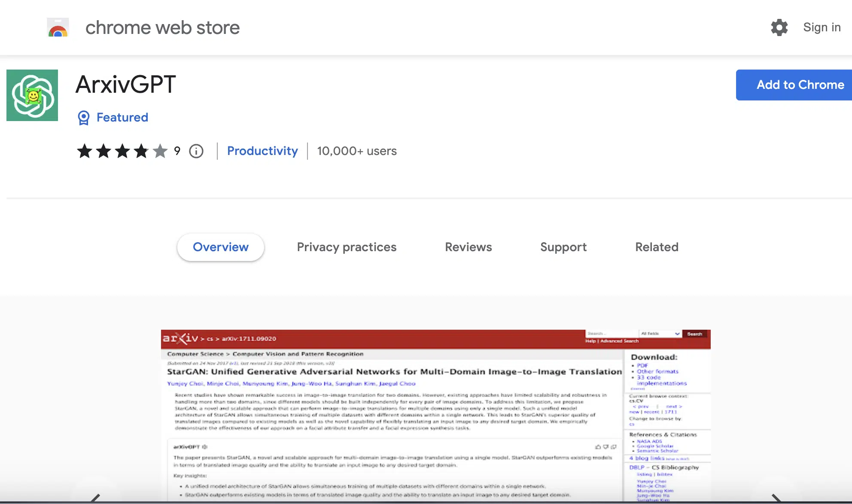Open the Productivity category link
The width and height of the screenshot is (852, 504).
point(262,151)
